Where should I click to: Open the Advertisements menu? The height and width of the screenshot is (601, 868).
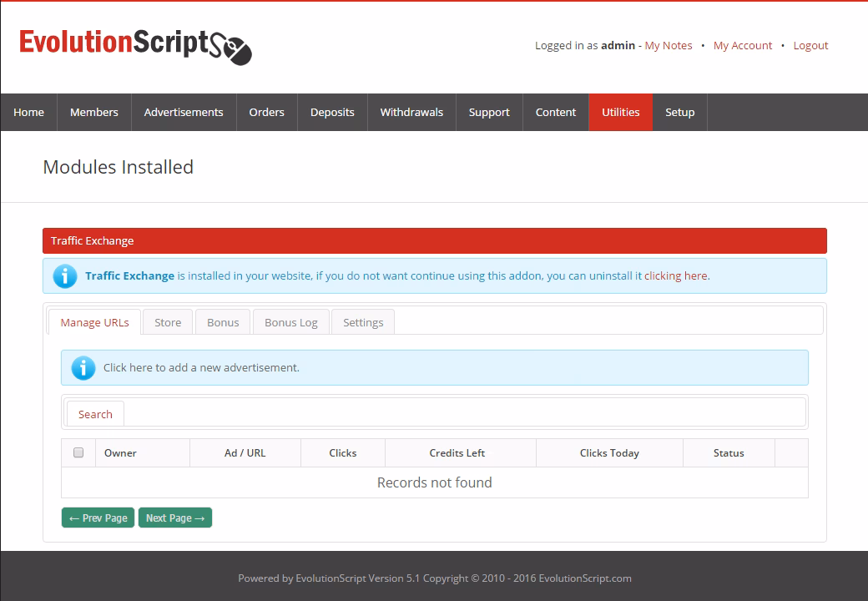click(x=184, y=113)
